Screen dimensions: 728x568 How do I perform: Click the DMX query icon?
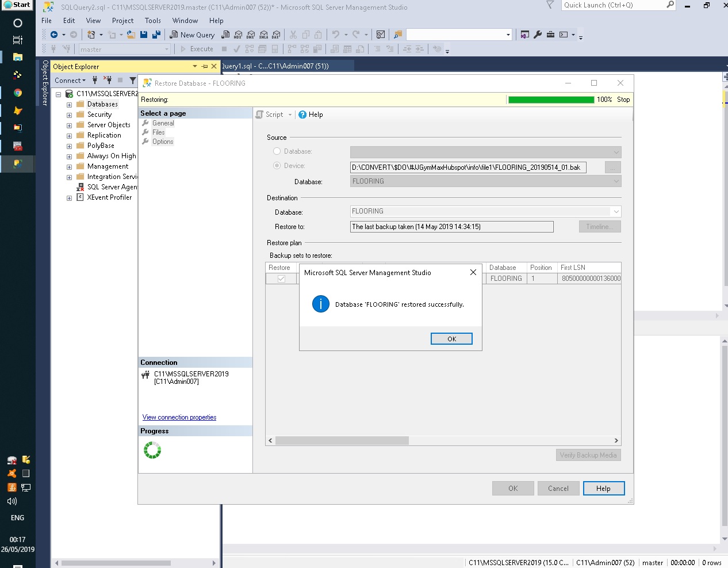[251, 35]
